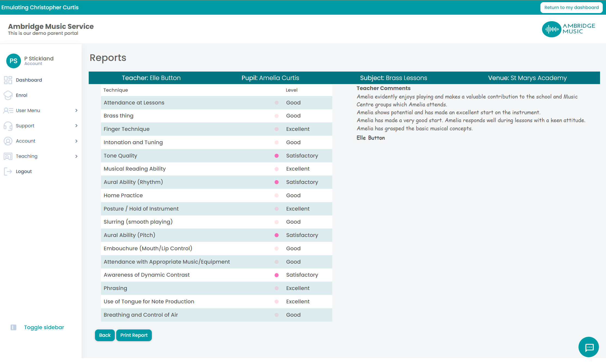Click Logout in the sidebar

coord(24,171)
